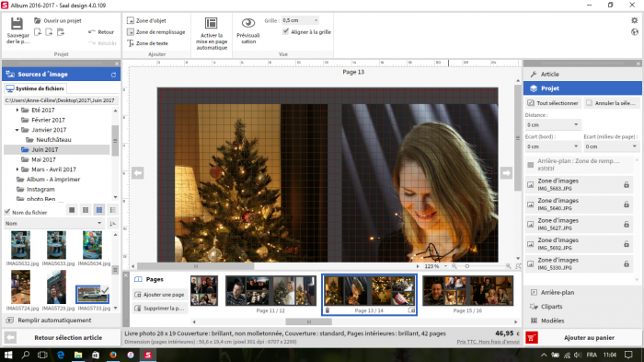
Task: Toggle lock on IMG_5683.JPG image zone
Action: coord(627,185)
